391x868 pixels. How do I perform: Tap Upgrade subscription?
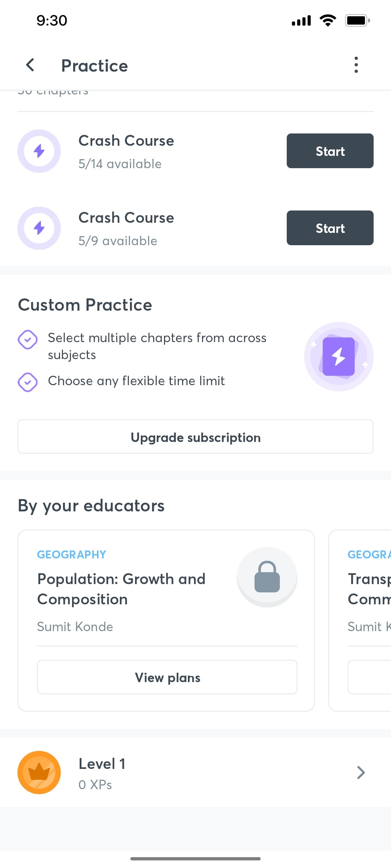(195, 437)
